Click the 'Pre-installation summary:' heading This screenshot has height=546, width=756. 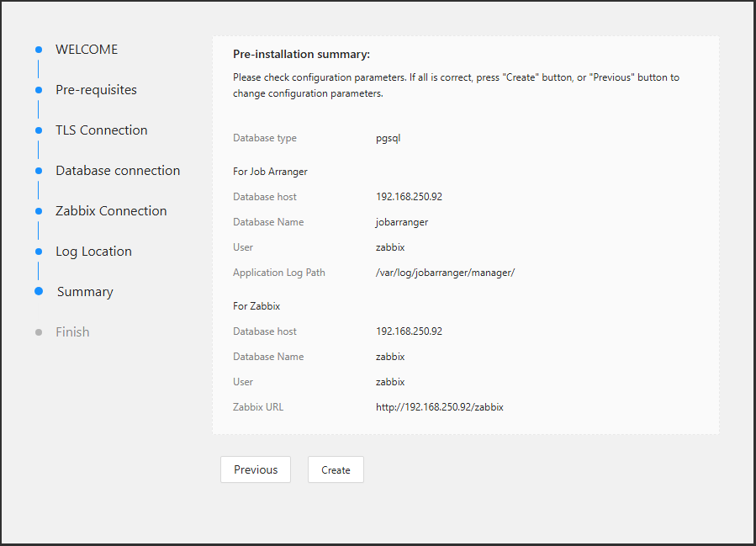click(301, 54)
